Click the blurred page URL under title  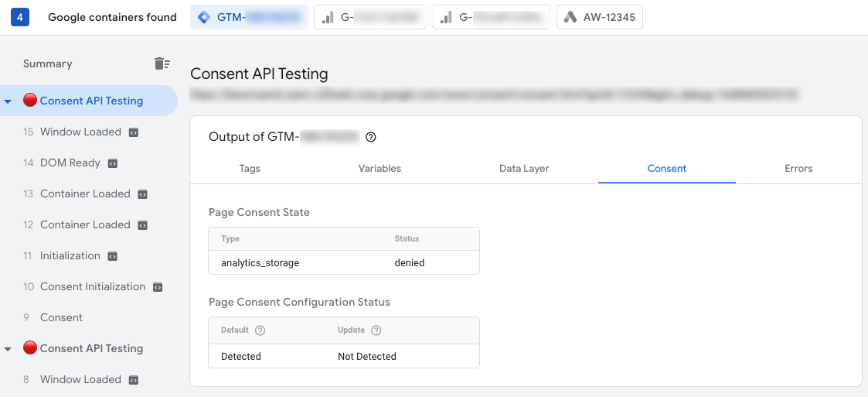[494, 95]
